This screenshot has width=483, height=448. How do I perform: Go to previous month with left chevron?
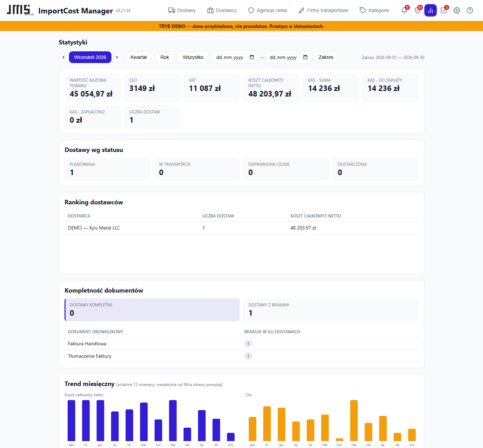point(63,57)
